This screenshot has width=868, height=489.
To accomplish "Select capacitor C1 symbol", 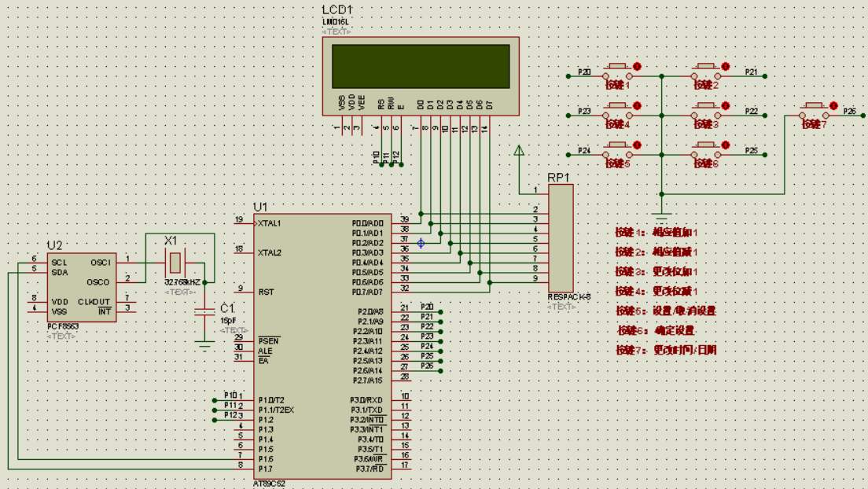I will [x=205, y=312].
